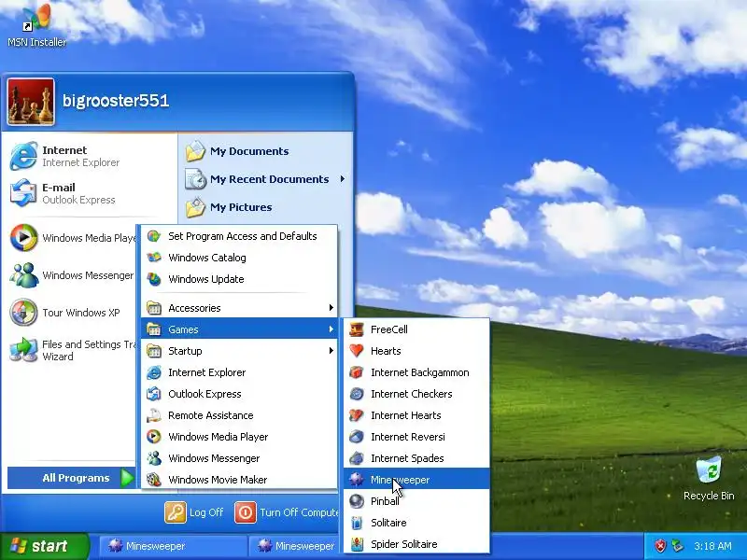Click the My Pictures folder icon

(x=195, y=207)
